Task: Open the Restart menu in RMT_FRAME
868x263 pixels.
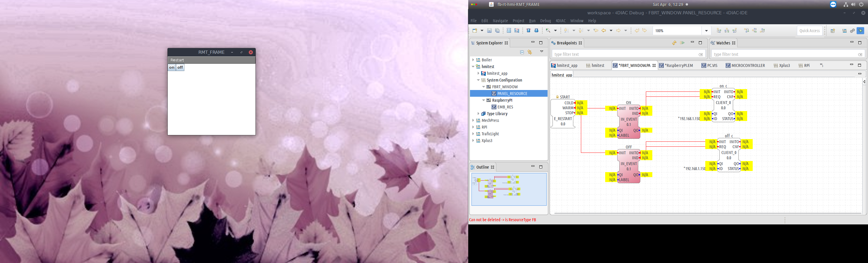Action: click(x=177, y=60)
